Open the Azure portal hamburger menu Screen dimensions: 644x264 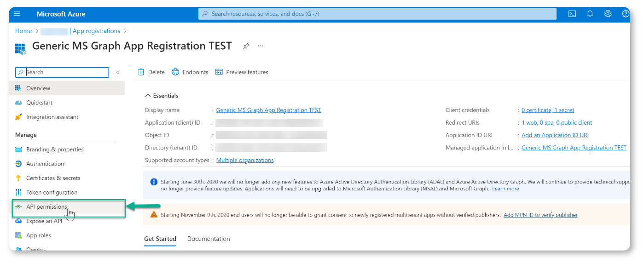tap(17, 14)
